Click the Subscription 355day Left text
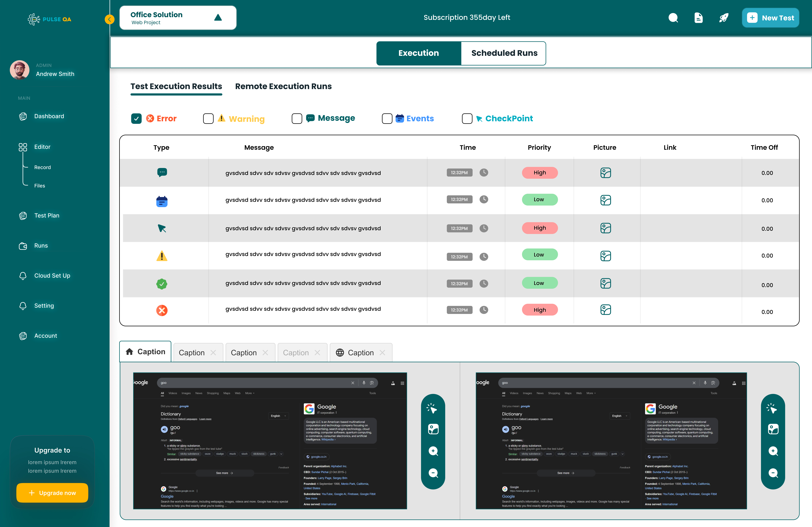 [467, 17]
